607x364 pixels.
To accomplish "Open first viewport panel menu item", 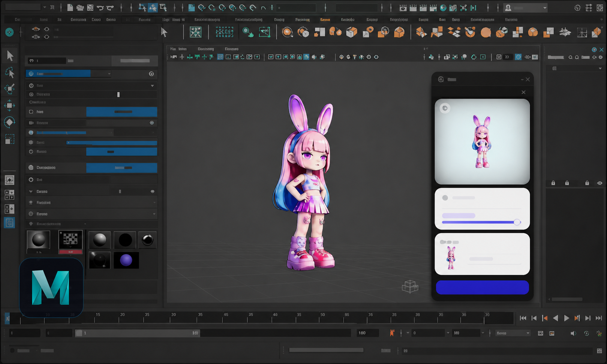I will (x=173, y=49).
